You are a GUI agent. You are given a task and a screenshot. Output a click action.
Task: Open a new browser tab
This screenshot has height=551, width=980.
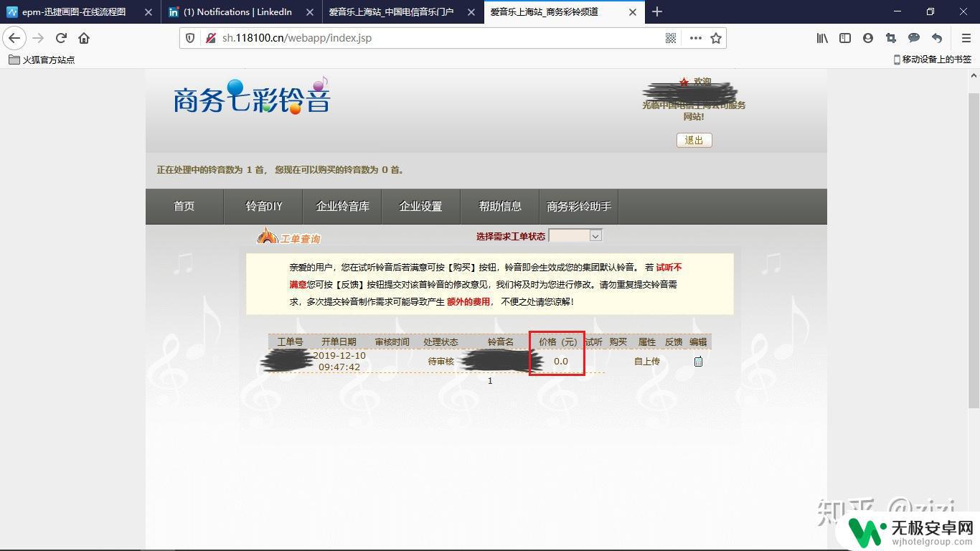tap(657, 11)
